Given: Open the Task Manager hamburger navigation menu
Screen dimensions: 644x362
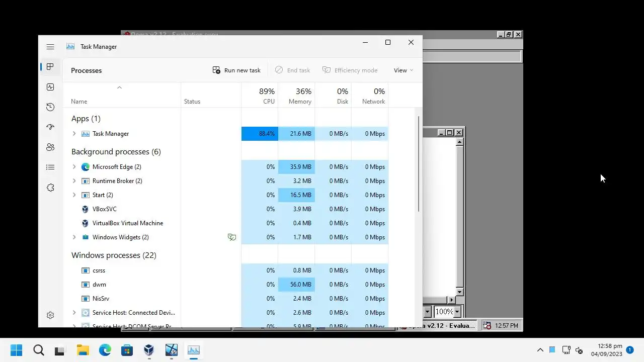Looking at the screenshot, I should 50,47.
